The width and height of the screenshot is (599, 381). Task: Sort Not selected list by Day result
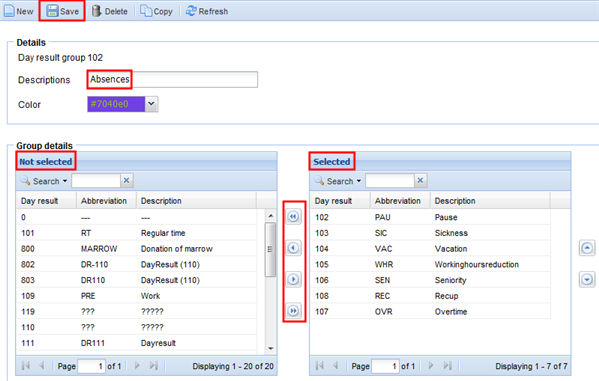click(46, 201)
